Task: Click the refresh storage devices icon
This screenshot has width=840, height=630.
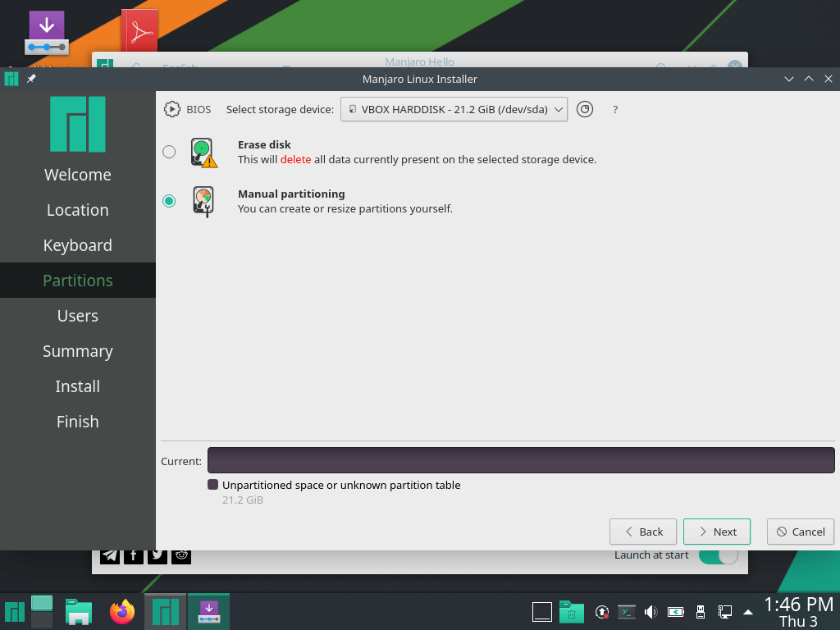Action: [584, 109]
